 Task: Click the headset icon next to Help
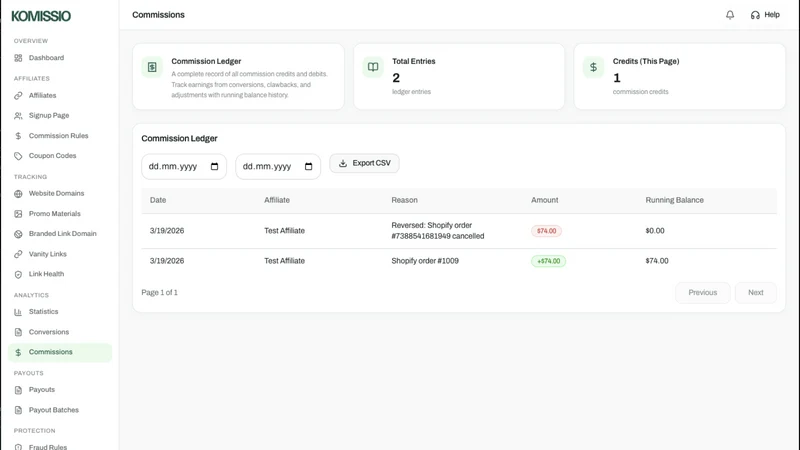tap(755, 15)
